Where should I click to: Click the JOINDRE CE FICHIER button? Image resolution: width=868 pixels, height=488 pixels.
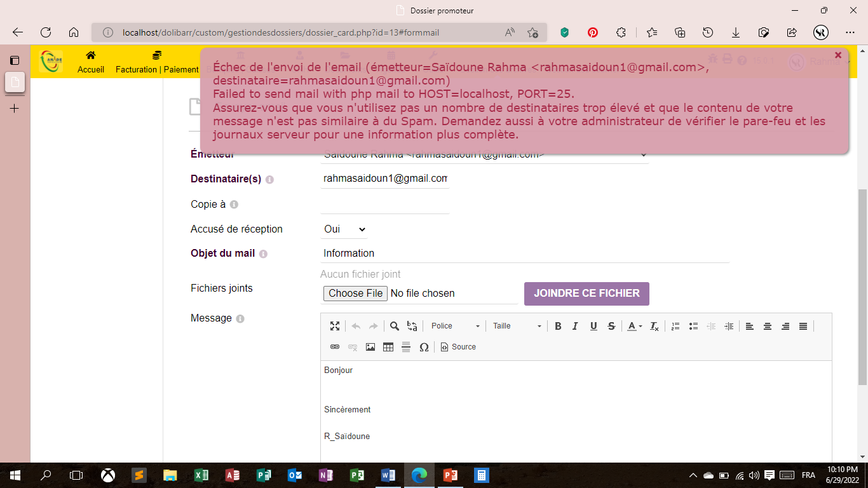(x=587, y=294)
